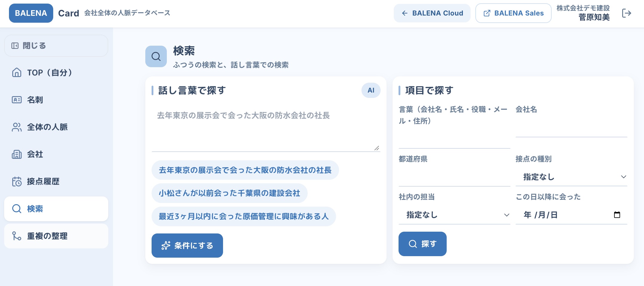Collapse the sidebar with 閉じる

(56, 46)
